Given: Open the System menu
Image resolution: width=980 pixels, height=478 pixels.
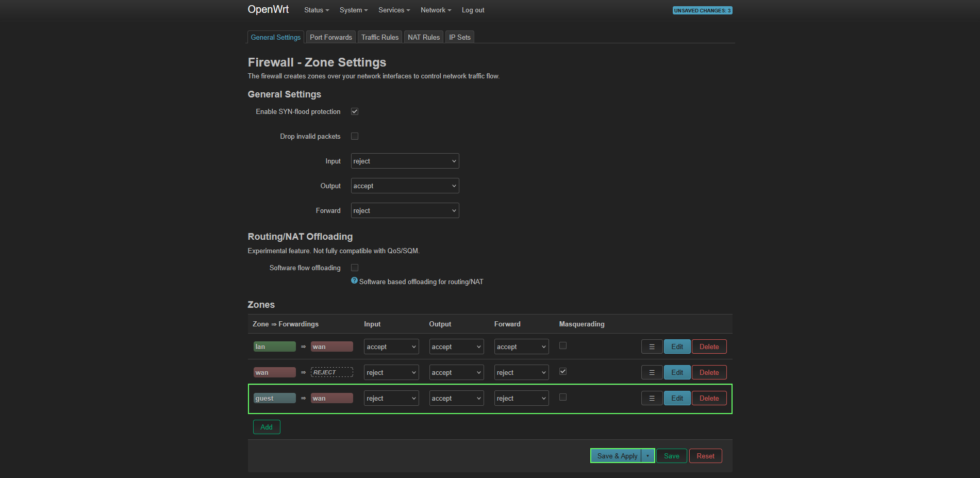Looking at the screenshot, I should (354, 10).
